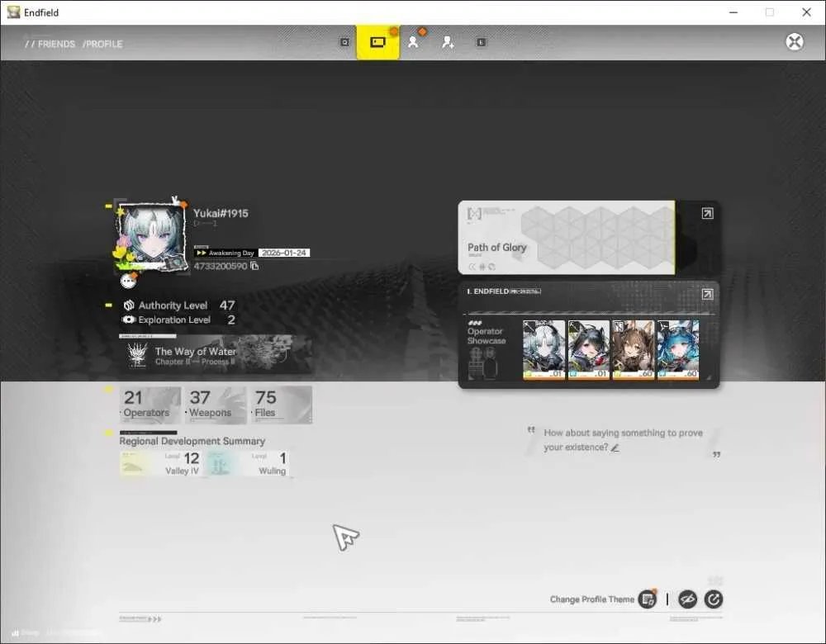
Task: Open the Change Profile Theme icon
Action: (648, 599)
